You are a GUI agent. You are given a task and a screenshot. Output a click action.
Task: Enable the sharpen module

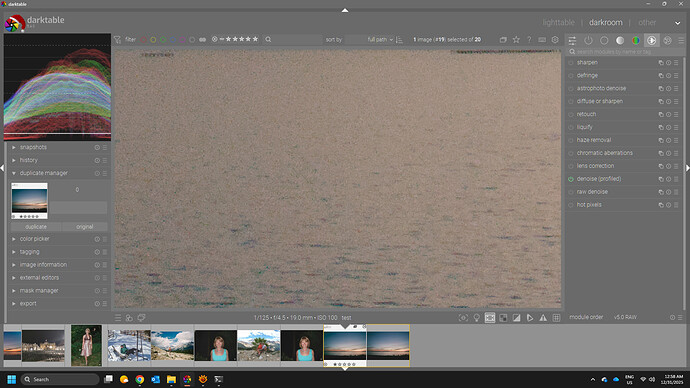(x=571, y=63)
